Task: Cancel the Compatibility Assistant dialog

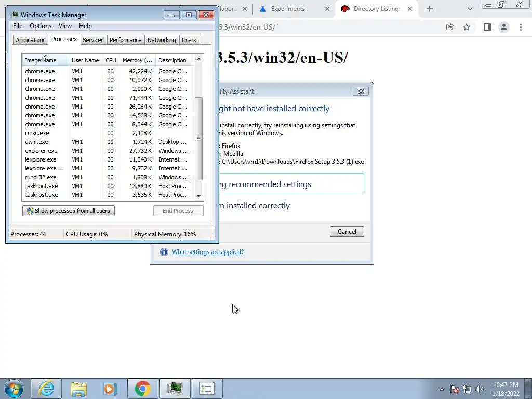Action: tap(347, 232)
